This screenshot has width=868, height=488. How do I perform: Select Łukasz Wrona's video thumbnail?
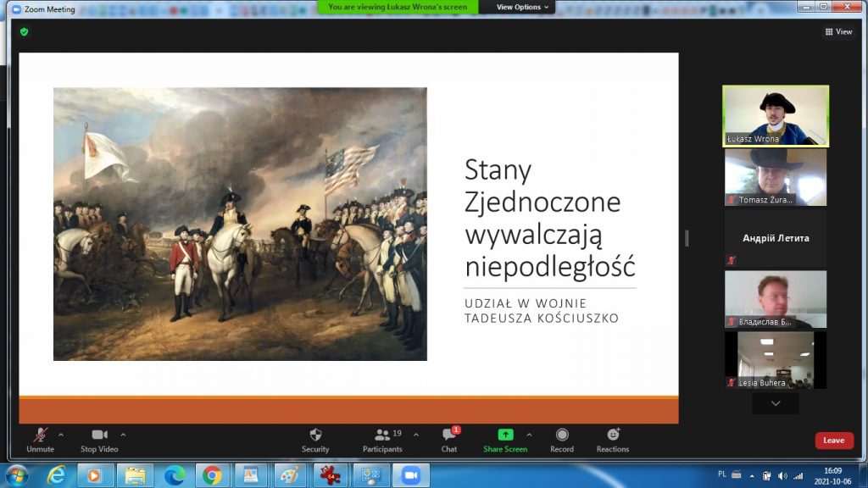775,116
